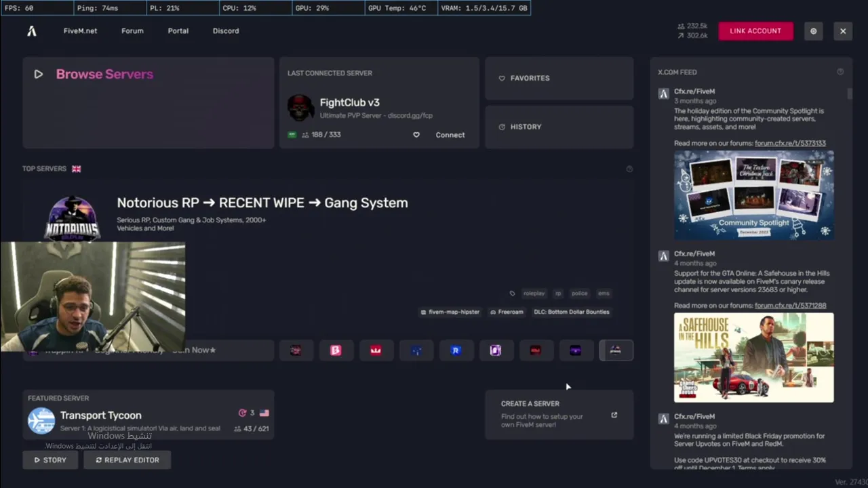868x488 pixels.
Task: Open forum link forum.cfx.re/t/5371288
Action: point(790,306)
